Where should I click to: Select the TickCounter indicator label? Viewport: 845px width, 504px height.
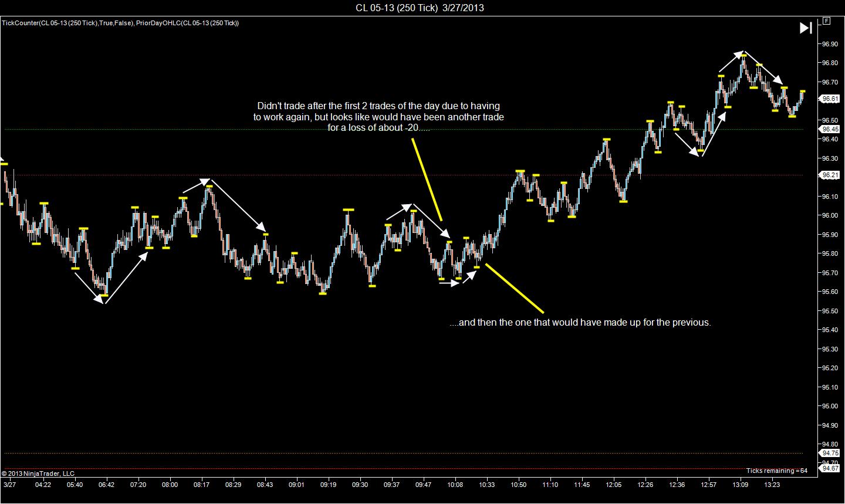pos(69,23)
